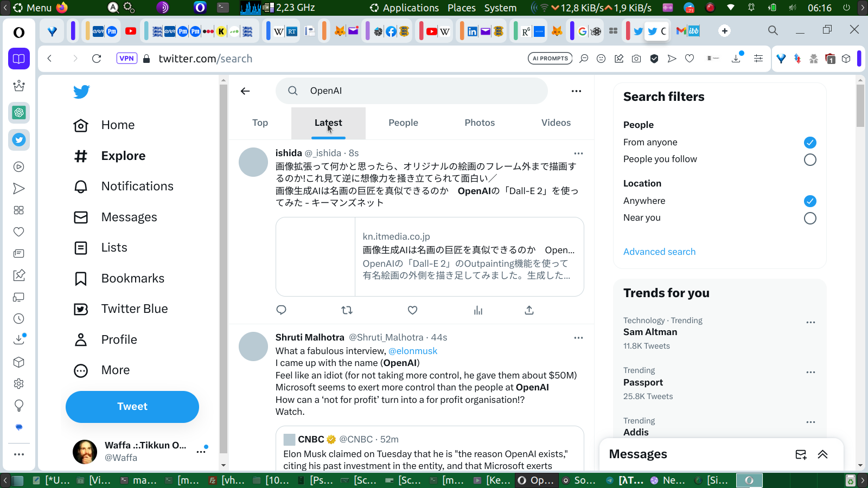Expand the Messages drawer
The image size is (868, 488).
point(822,454)
